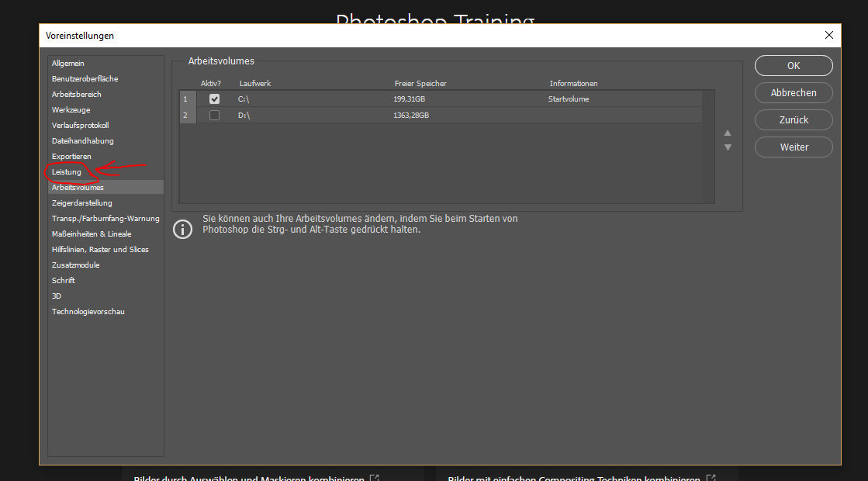Open Dateihandhabung settings

[82, 141]
